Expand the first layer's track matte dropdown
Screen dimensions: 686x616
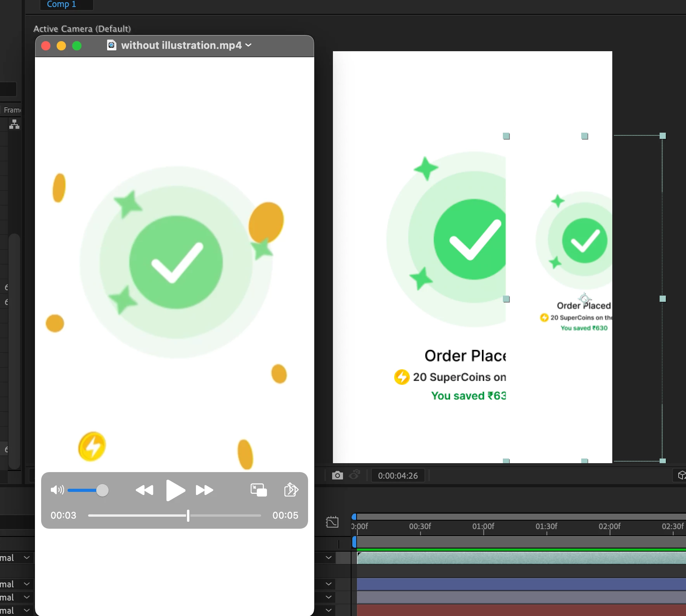tap(329, 558)
